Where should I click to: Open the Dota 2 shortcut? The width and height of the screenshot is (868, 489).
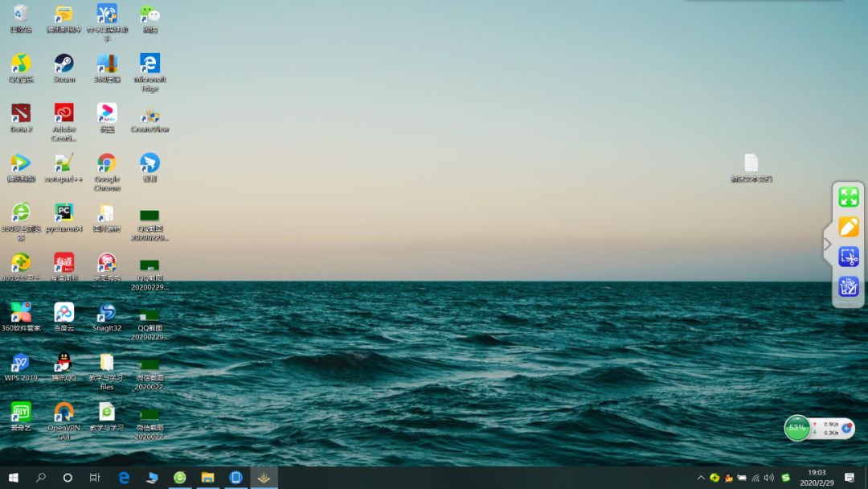pyautogui.click(x=21, y=118)
